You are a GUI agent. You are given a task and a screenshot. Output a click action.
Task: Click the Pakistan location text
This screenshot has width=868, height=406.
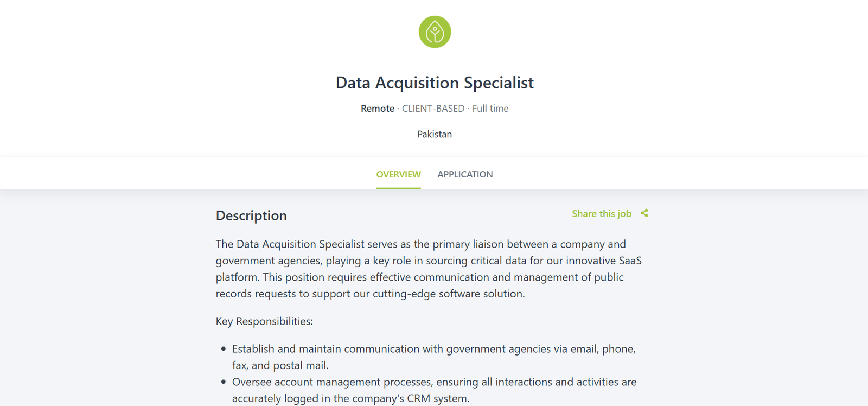point(435,134)
